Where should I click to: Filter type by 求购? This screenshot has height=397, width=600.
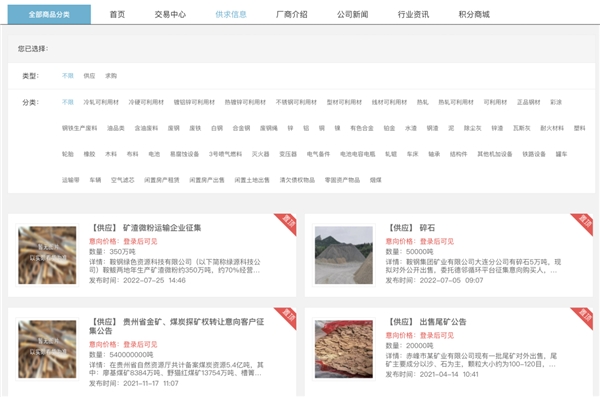(x=111, y=76)
